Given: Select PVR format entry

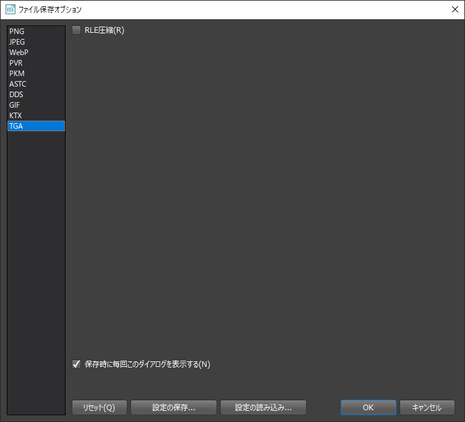Looking at the screenshot, I should tap(36, 63).
